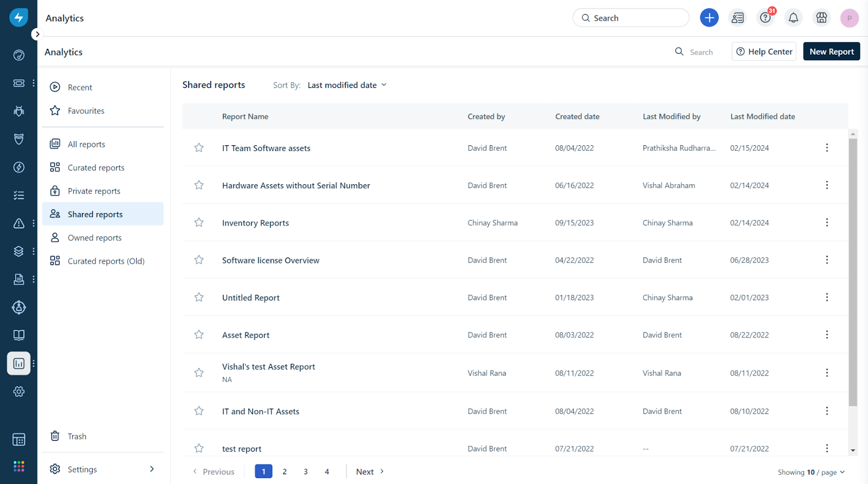Star the Inventory Reports row
The width and height of the screenshot is (868, 484).
(x=199, y=223)
